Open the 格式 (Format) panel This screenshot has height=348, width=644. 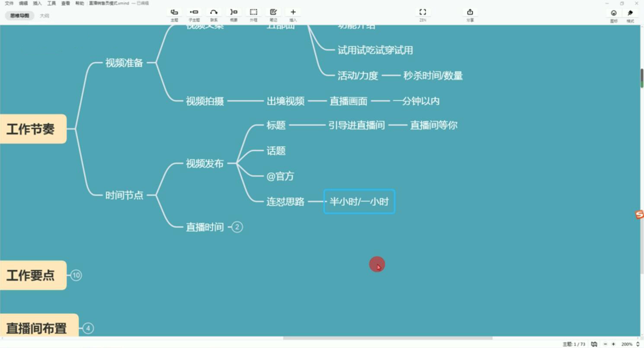tap(630, 13)
